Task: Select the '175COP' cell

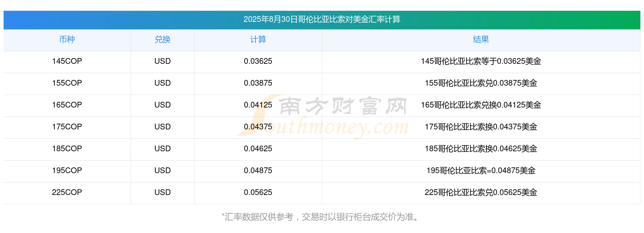Action: [67, 127]
